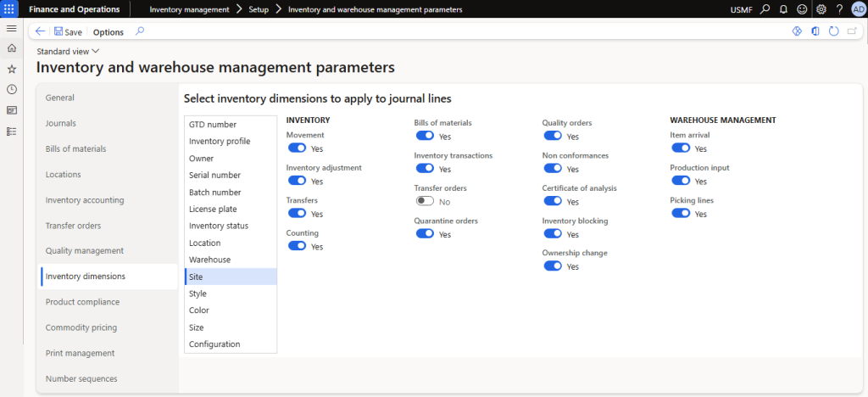Click the Save button
This screenshot has width=868, height=397.
tap(68, 32)
